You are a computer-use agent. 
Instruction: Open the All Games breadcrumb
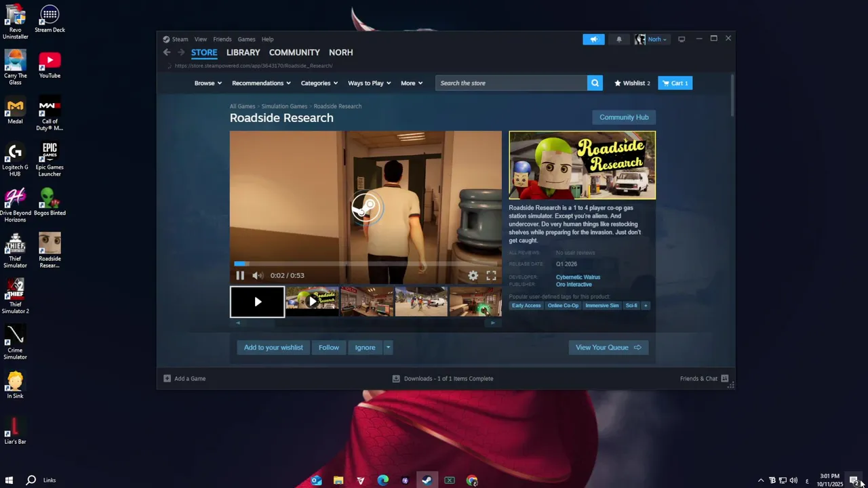pyautogui.click(x=242, y=106)
